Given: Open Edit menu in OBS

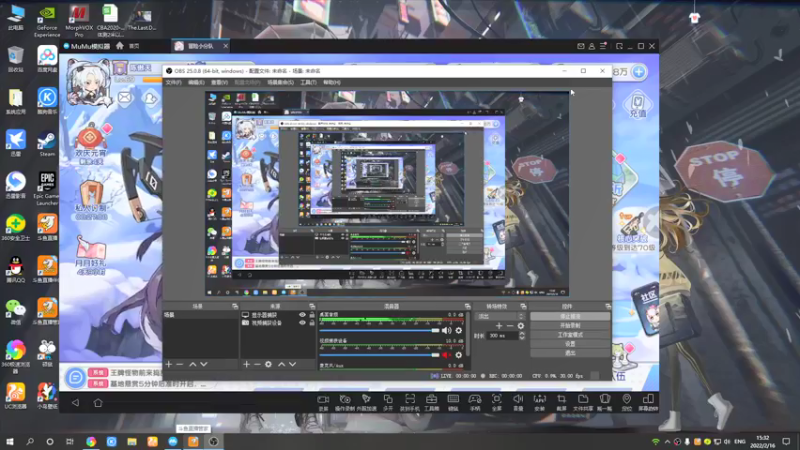Looking at the screenshot, I should 196,82.
